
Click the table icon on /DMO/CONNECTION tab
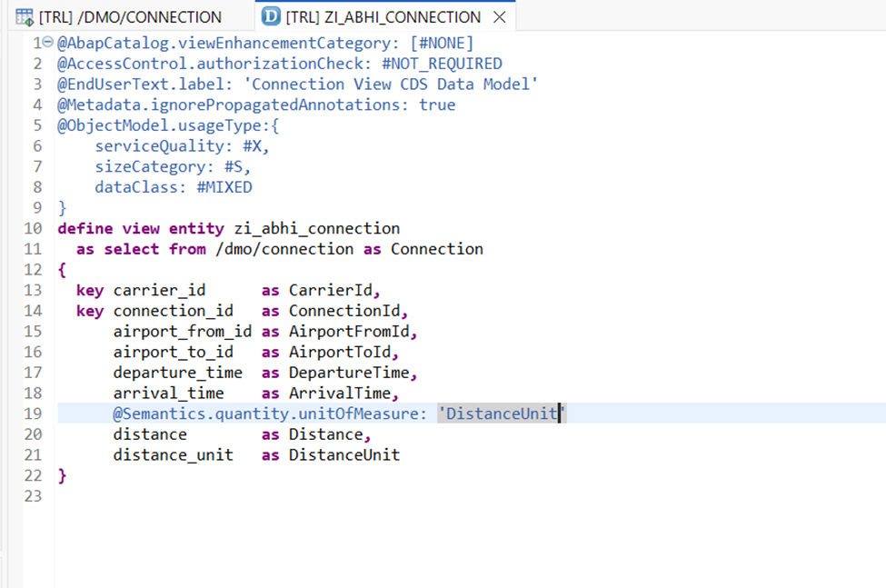pos(25,17)
